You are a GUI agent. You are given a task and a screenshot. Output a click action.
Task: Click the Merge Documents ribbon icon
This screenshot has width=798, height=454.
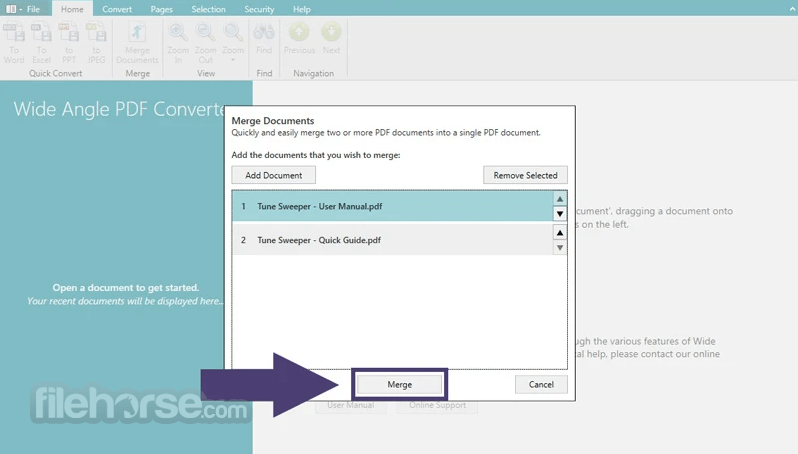point(137,43)
